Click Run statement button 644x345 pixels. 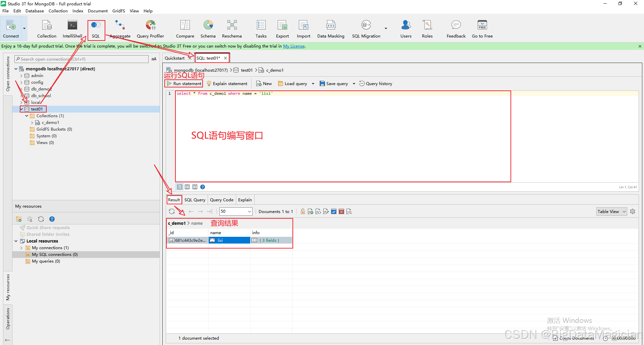184,84
